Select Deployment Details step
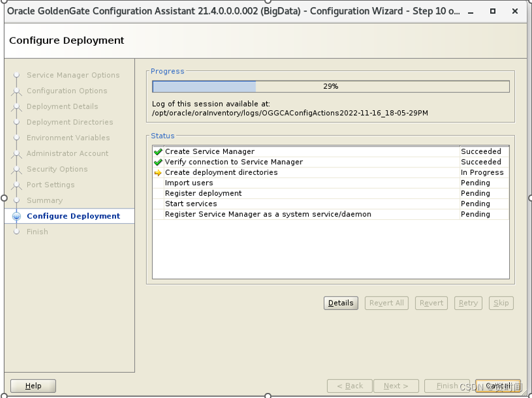This screenshot has width=532, height=398. pyautogui.click(x=62, y=106)
